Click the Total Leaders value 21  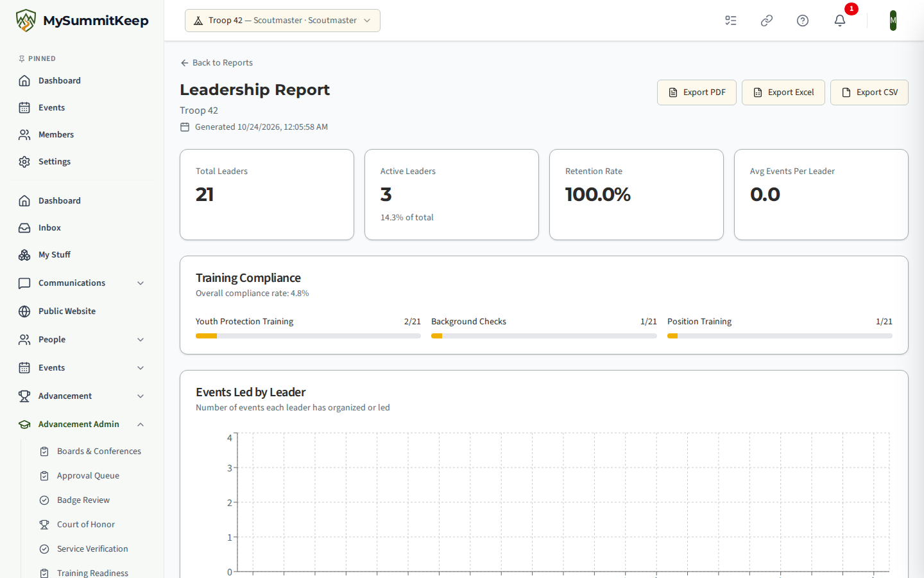pos(205,195)
